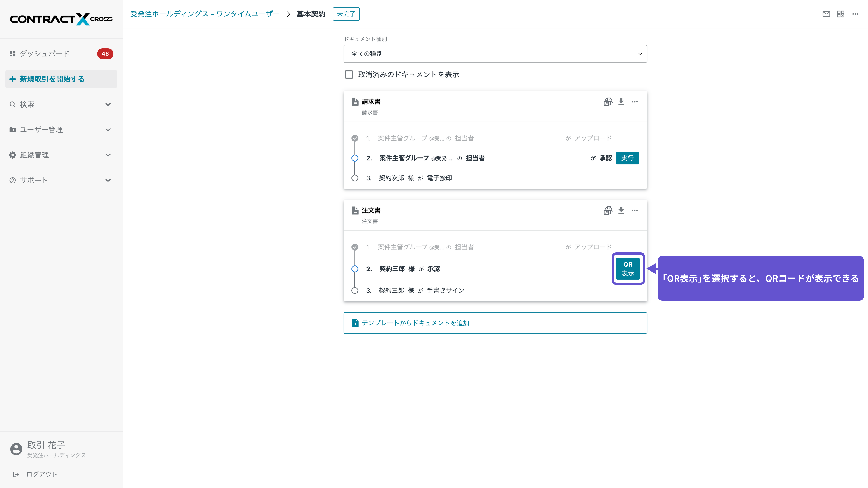Download the 請求書 document
868x488 pixels.
coord(621,101)
